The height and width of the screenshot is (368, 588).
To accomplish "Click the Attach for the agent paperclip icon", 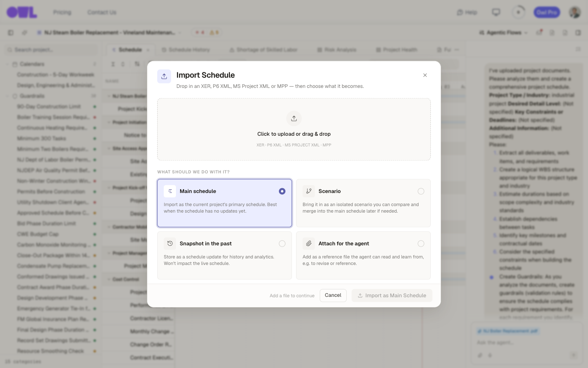I will [309, 244].
